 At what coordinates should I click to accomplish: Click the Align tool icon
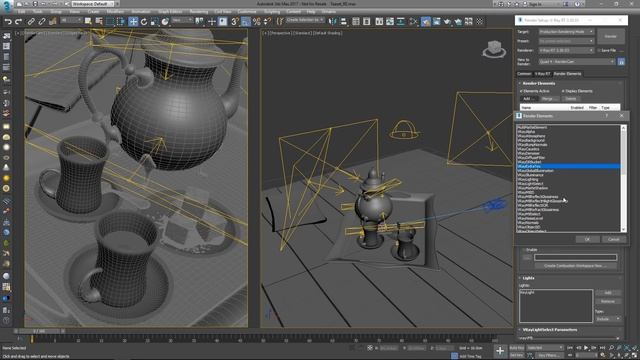pyautogui.click(x=343, y=21)
